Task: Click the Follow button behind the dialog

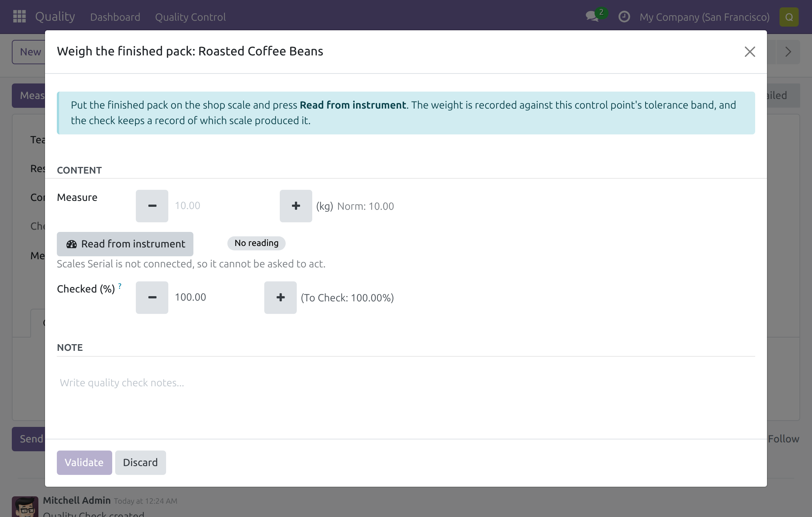Action: 783,439
